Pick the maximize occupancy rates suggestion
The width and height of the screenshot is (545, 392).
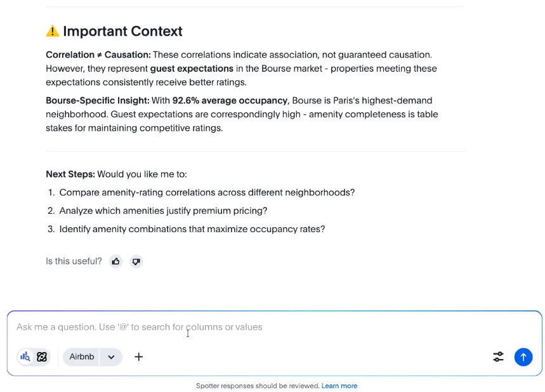[x=192, y=229]
